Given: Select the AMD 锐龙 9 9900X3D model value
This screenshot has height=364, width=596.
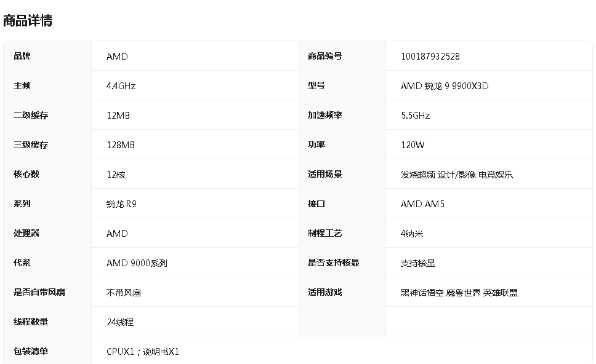Looking at the screenshot, I should point(445,86).
